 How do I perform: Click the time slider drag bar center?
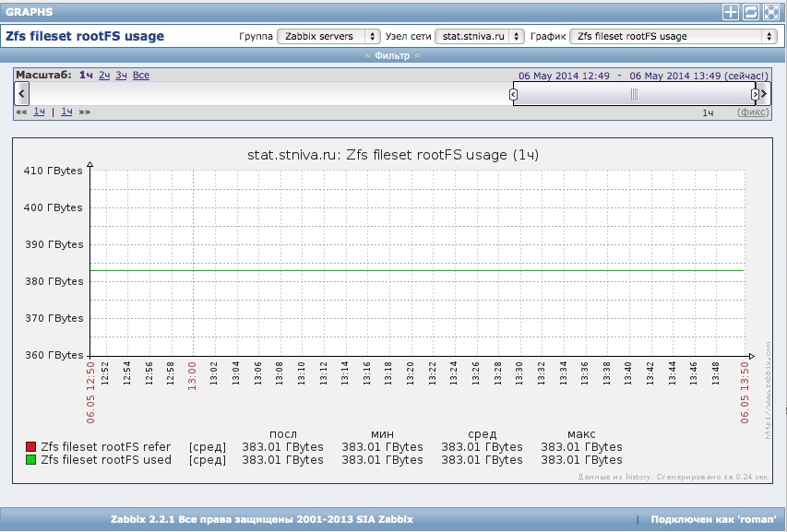[634, 93]
